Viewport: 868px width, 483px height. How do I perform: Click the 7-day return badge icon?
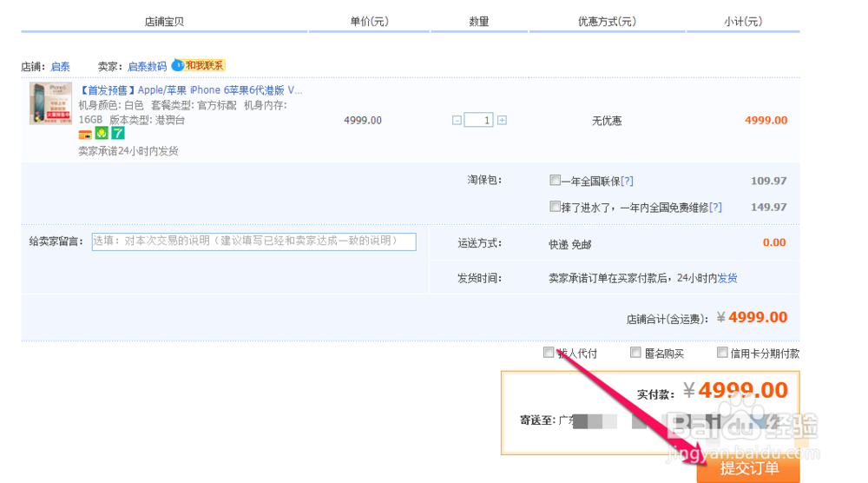[118, 133]
